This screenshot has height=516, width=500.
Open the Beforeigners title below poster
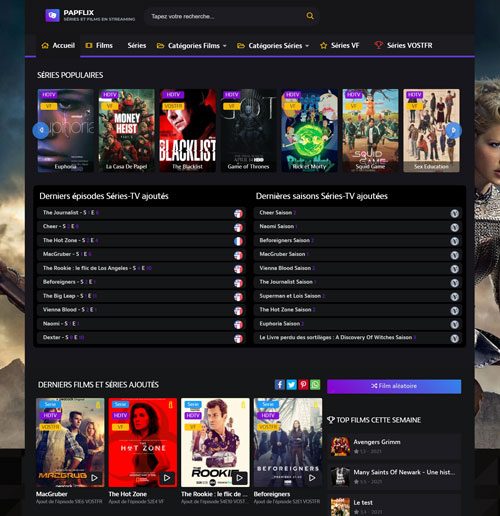[x=272, y=494]
